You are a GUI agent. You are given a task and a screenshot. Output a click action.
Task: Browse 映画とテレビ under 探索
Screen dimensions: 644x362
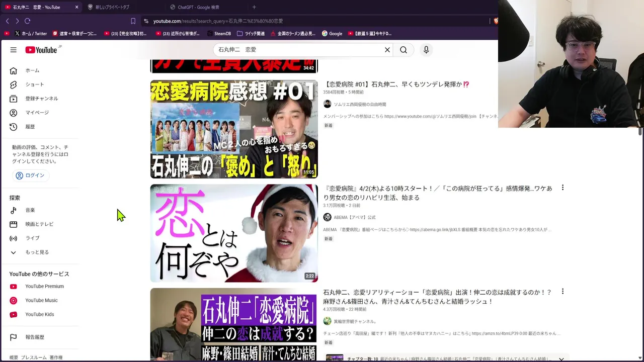point(40,224)
